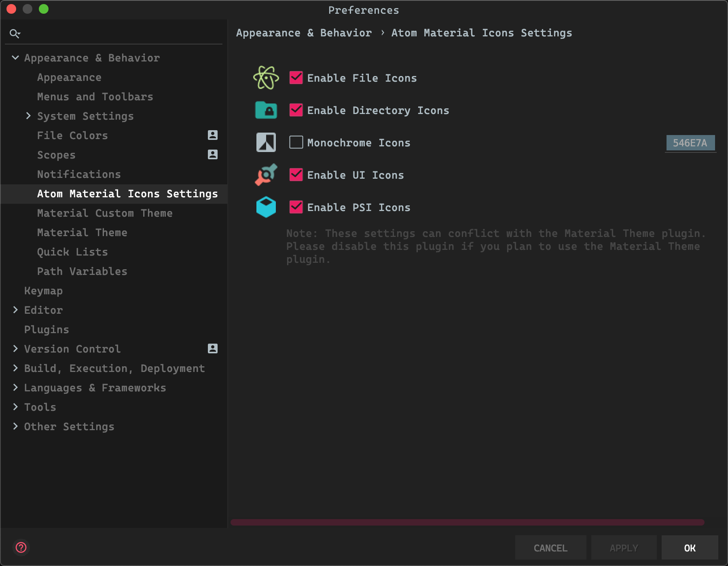
Task: Uncheck Enable PSI Icons
Action: (x=296, y=207)
